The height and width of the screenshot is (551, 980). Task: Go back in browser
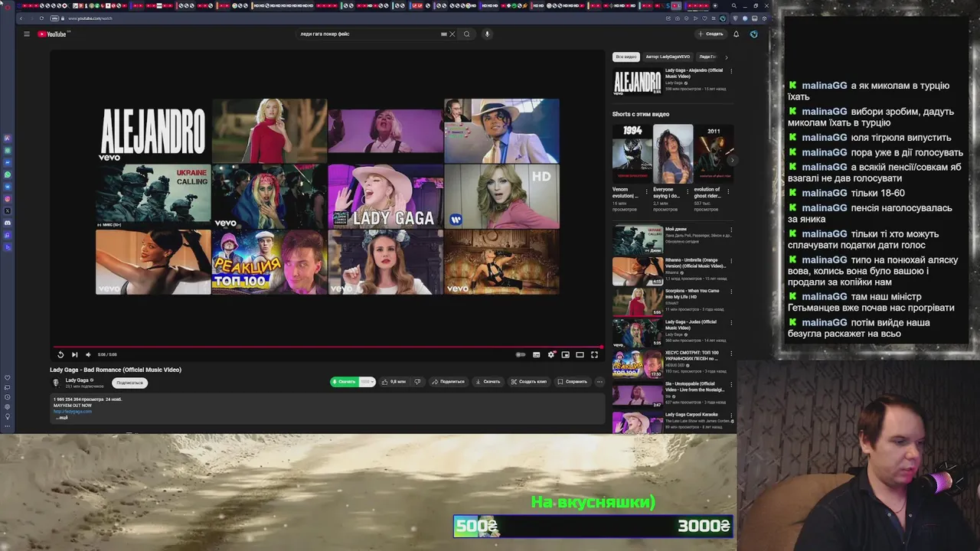[x=21, y=18]
